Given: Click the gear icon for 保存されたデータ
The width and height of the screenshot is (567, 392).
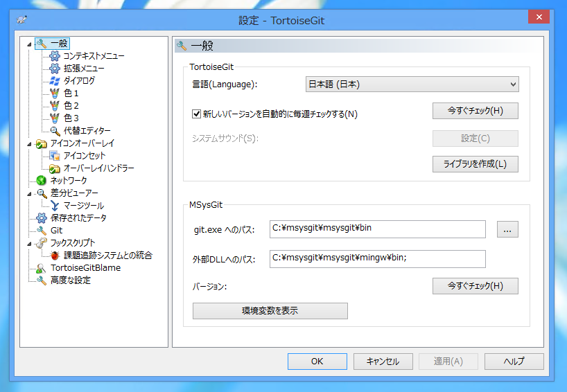Looking at the screenshot, I should 42,218.
